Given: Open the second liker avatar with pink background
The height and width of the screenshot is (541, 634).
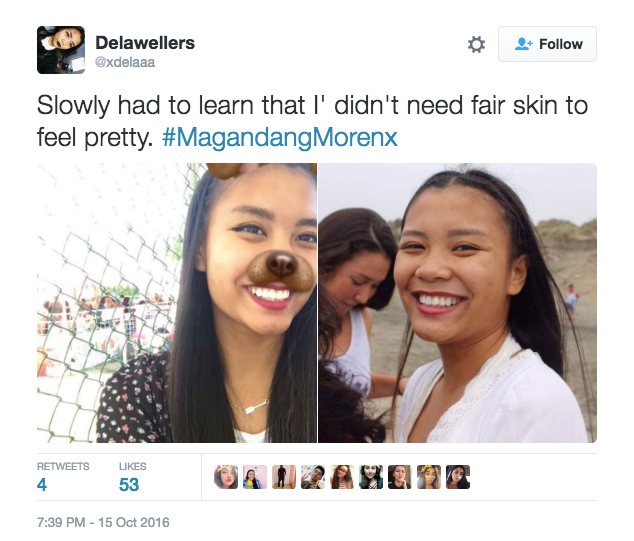Looking at the screenshot, I should pyautogui.click(x=255, y=477).
